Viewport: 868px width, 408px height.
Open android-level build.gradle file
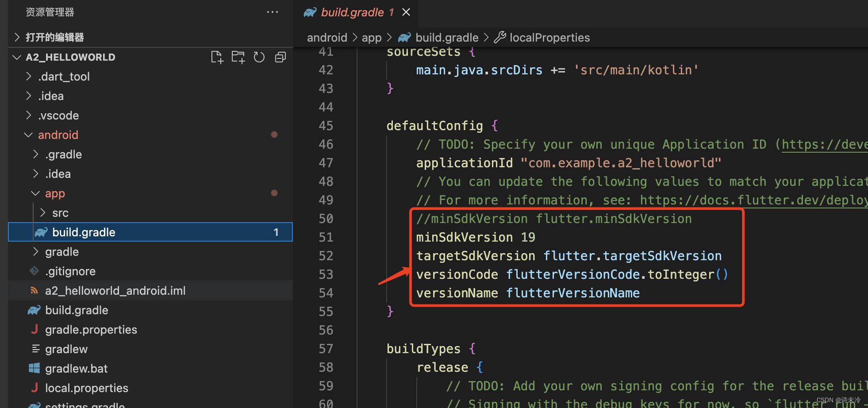150,310
